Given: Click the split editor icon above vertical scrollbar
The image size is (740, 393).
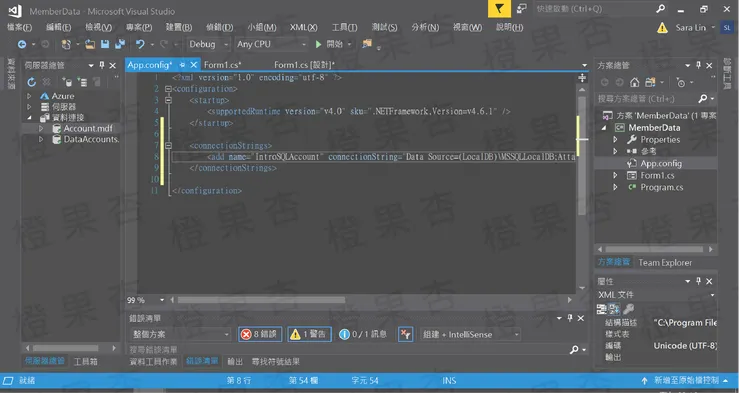Looking at the screenshot, I should [x=582, y=78].
